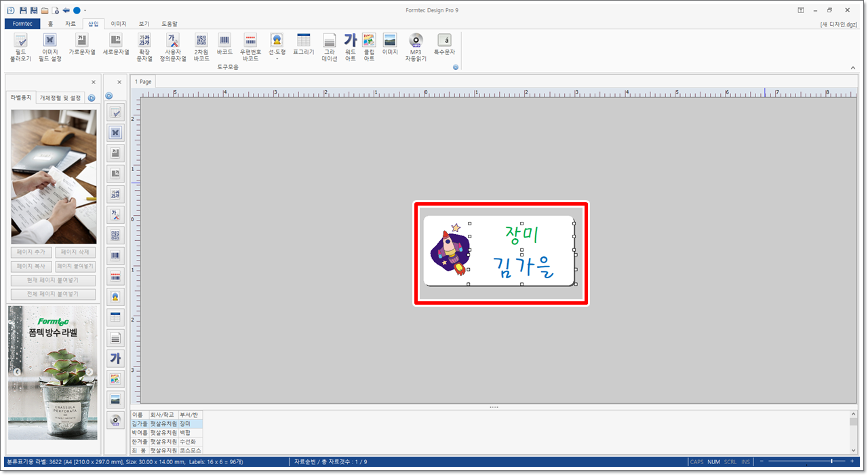Open the 도구모음 group launcher button
Image resolution: width=868 pixels, height=475 pixels.
coord(456,67)
